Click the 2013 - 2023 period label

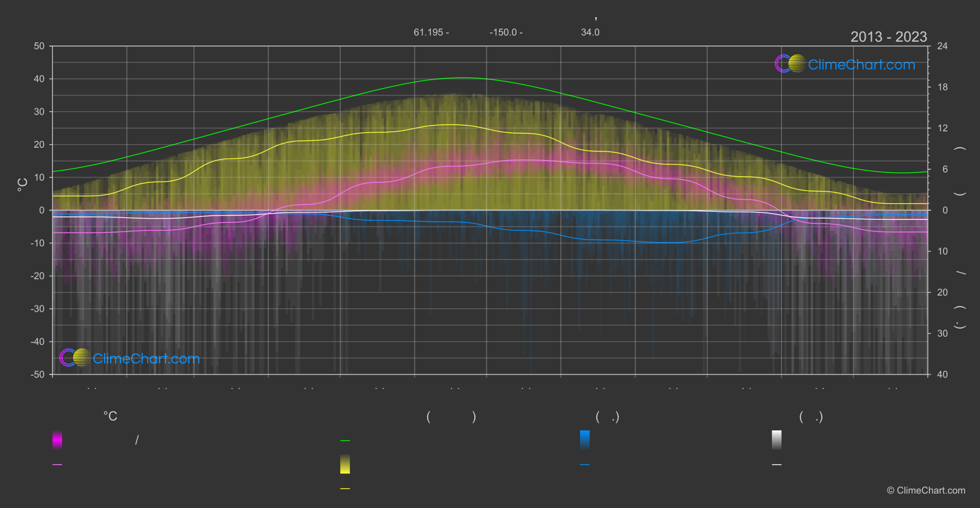(x=888, y=37)
